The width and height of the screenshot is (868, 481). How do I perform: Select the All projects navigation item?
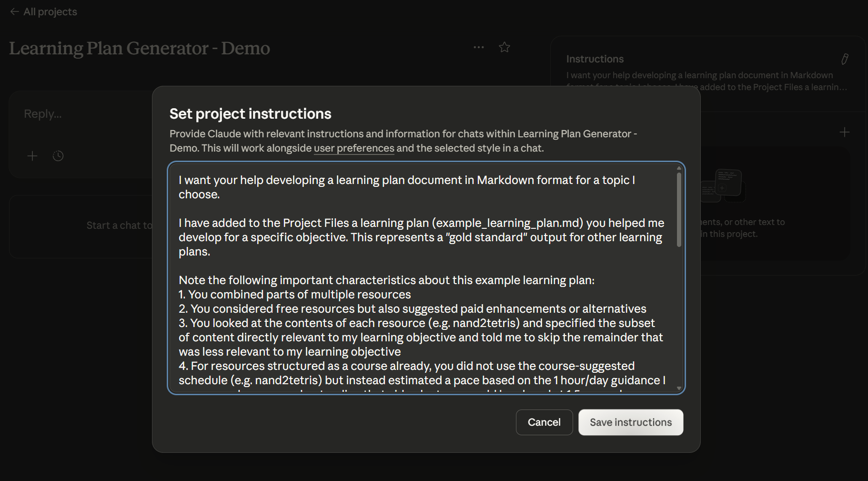(49, 11)
